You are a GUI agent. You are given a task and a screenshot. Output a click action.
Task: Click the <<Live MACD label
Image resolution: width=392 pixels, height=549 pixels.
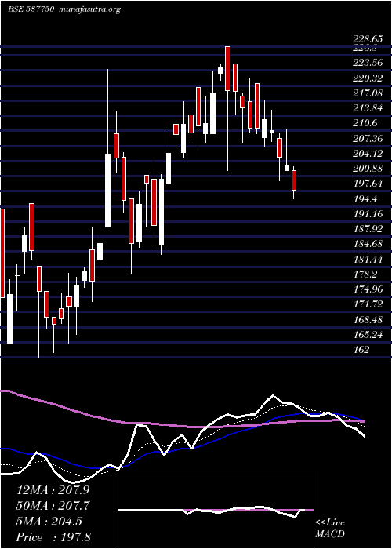tap(330, 529)
